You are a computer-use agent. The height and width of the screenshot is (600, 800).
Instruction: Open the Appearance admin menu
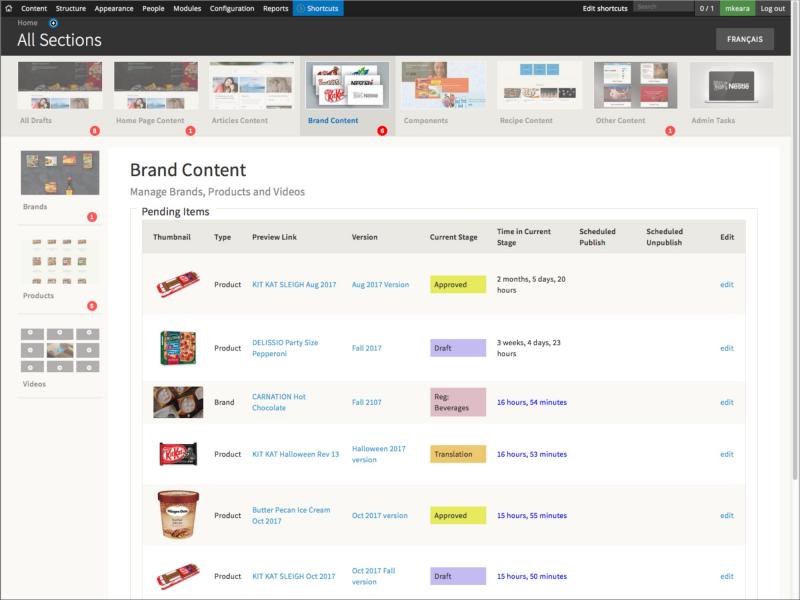pyautogui.click(x=114, y=8)
